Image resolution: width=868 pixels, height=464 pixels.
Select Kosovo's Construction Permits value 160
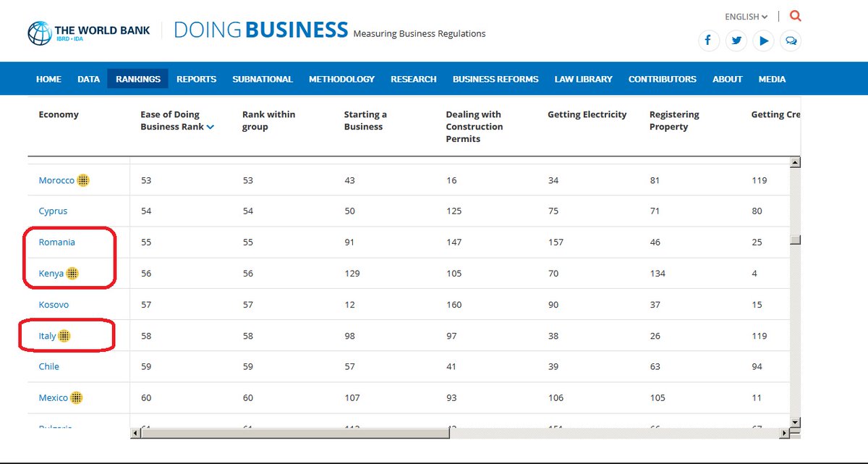coord(454,305)
